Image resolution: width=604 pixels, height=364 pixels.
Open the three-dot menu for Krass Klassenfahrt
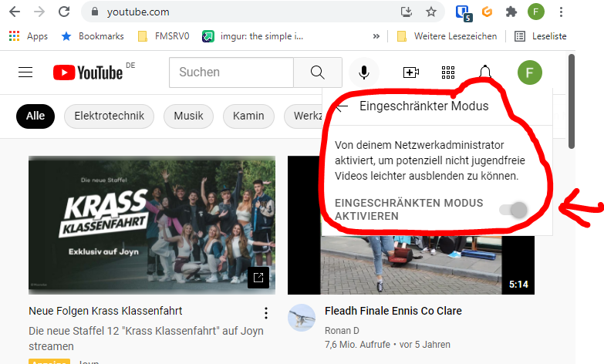click(x=266, y=313)
